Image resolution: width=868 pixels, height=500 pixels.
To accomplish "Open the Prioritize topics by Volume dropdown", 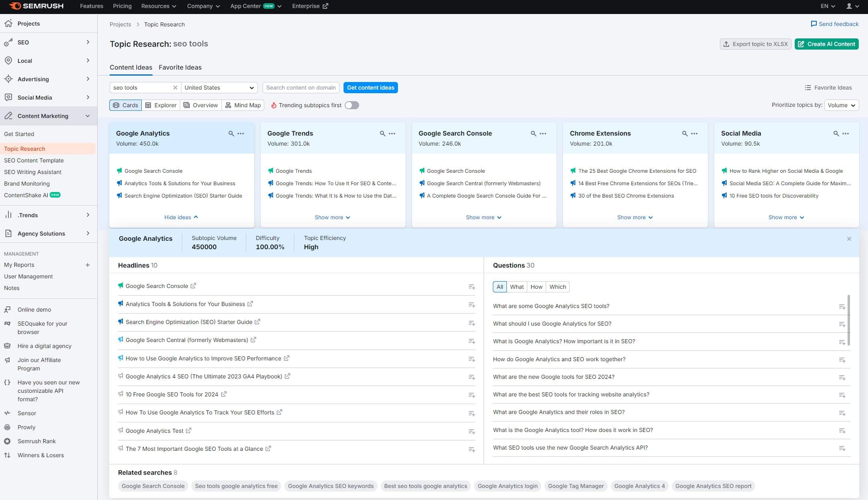I will click(x=841, y=105).
